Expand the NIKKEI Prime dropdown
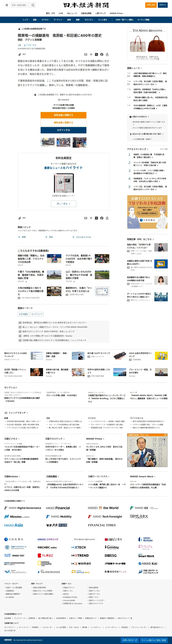The width and height of the screenshot is (172, 644). (117, 13)
